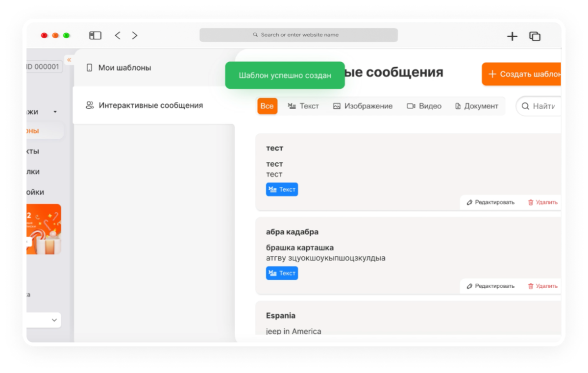Viewport: 588px width, 373px height.
Task: Click the Найти search field
Action: coord(539,106)
